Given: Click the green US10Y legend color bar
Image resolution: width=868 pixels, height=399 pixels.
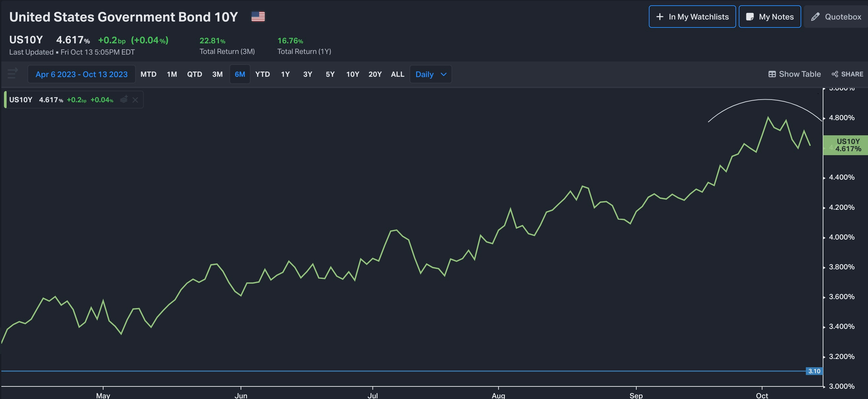Looking at the screenshot, I should pos(5,100).
